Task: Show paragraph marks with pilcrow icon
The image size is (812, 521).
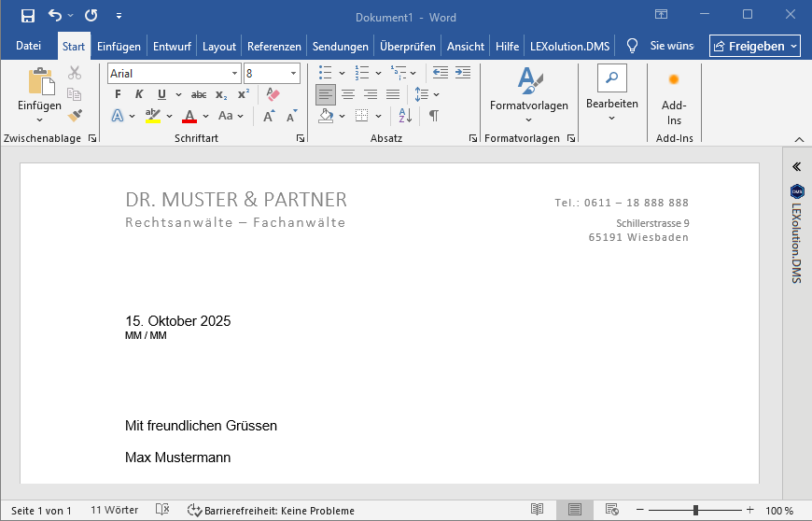Action: pos(434,116)
